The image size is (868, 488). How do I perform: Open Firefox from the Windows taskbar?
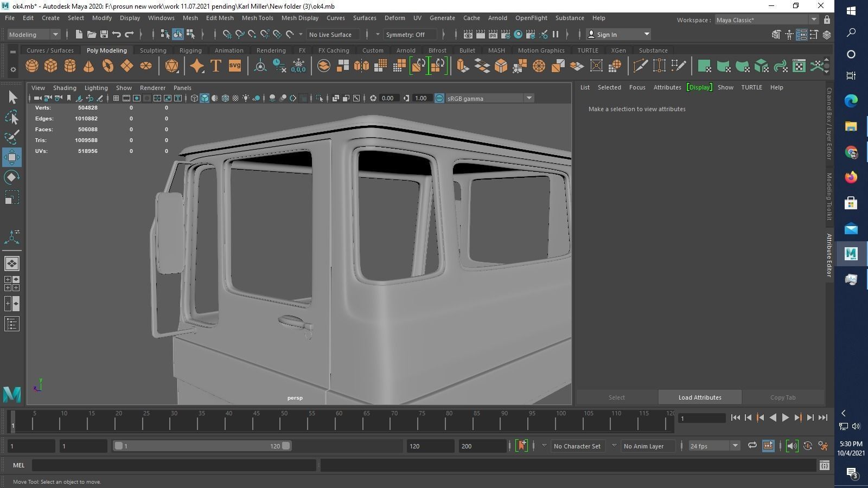click(851, 177)
